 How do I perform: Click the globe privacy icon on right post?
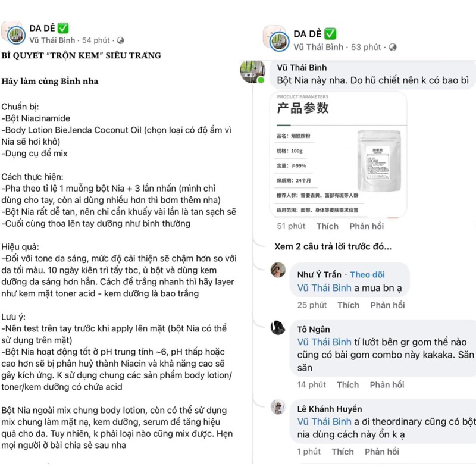(392, 47)
